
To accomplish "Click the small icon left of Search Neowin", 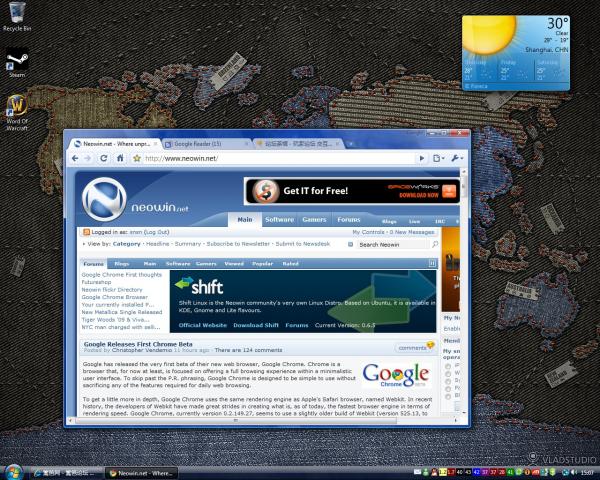I will (350, 244).
